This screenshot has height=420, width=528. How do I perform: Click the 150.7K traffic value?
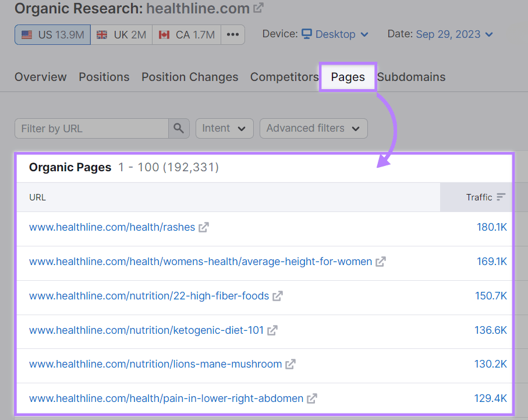pos(491,297)
